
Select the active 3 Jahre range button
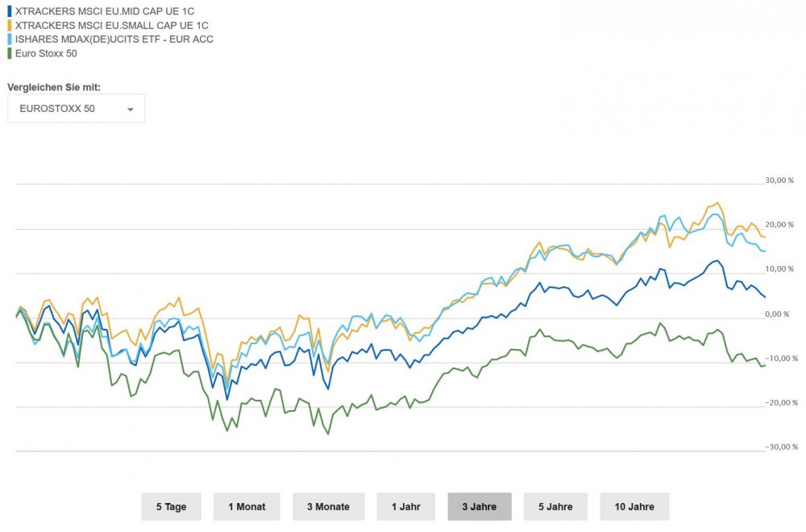click(479, 507)
